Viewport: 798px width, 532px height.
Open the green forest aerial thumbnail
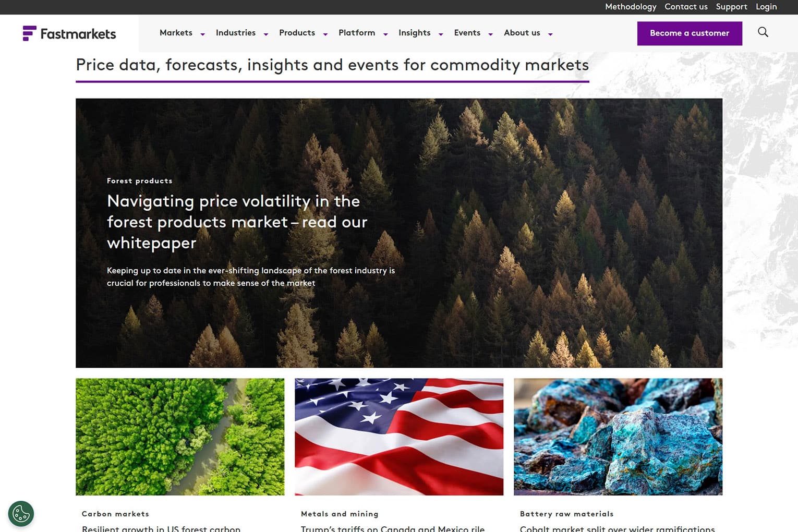tap(180, 437)
